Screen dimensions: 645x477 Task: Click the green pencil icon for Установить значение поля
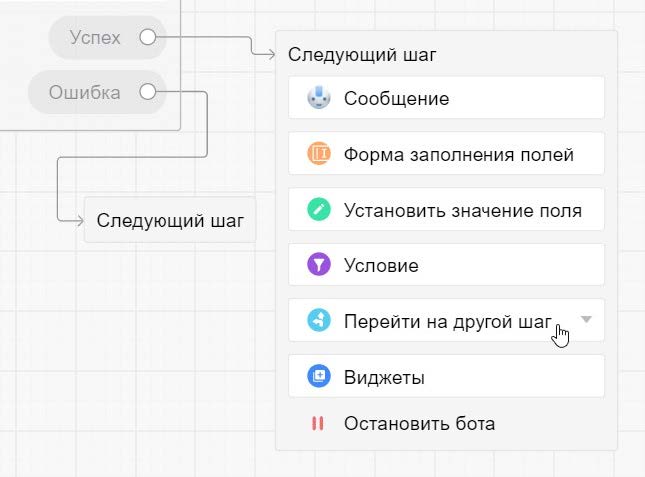(x=318, y=210)
